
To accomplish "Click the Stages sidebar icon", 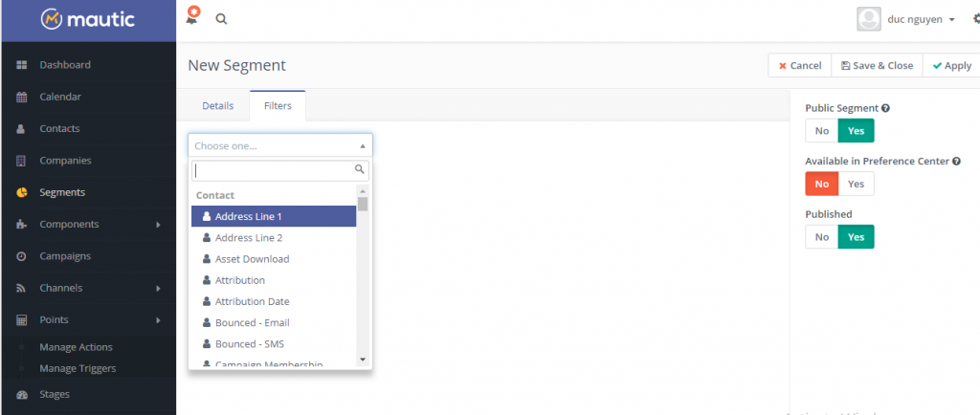I will click(x=21, y=394).
